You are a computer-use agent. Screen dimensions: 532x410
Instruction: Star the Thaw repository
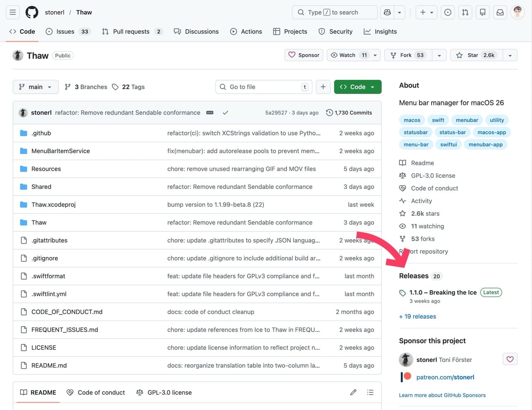[x=476, y=55]
